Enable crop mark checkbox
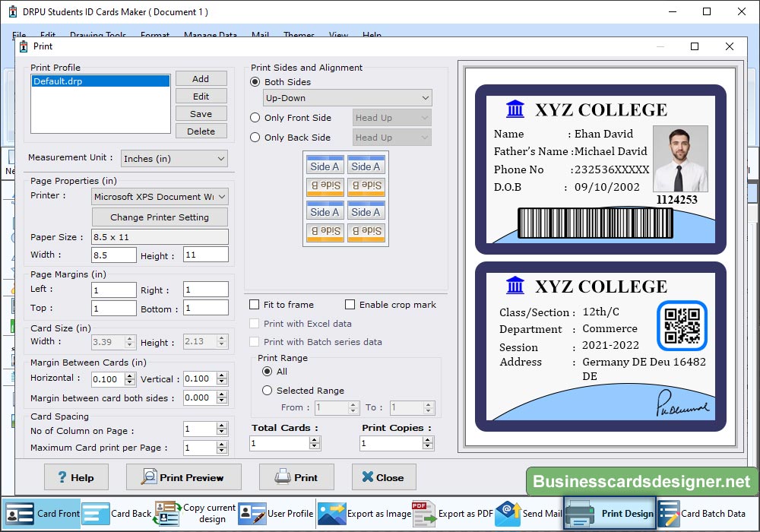 tap(350, 305)
